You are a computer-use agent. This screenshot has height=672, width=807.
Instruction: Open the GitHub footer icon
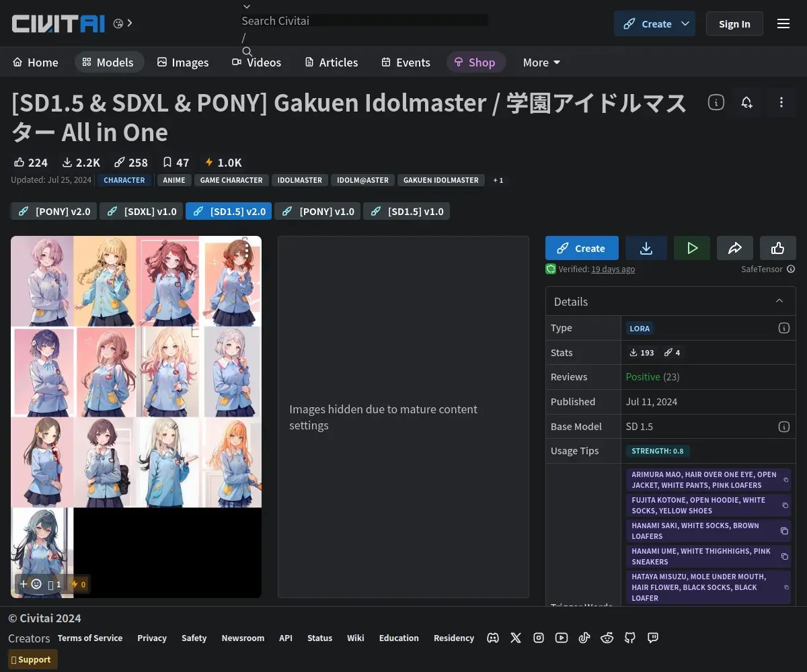coord(630,638)
